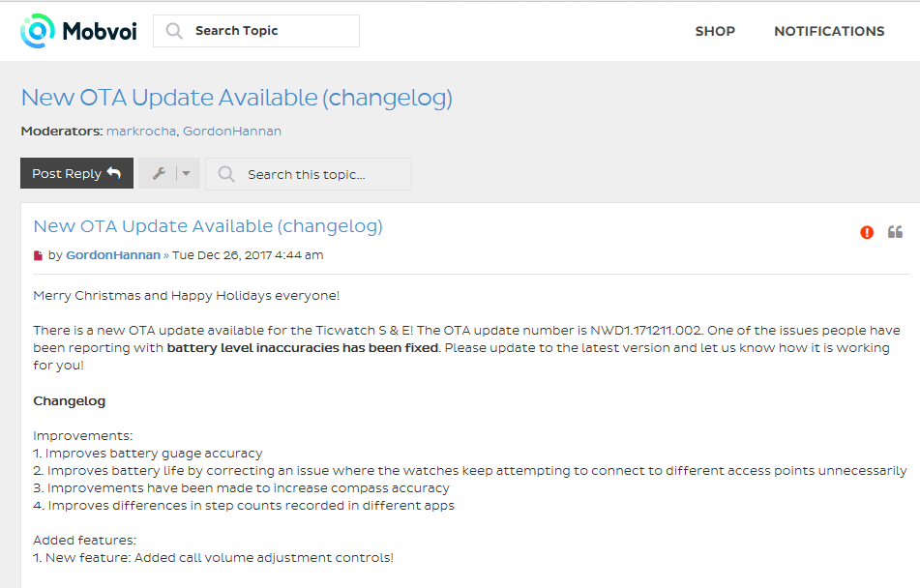Click the greeting line Merry Christmas and Happy Holidays
Viewport: 920px width, 588px height.
pyautogui.click(x=187, y=296)
